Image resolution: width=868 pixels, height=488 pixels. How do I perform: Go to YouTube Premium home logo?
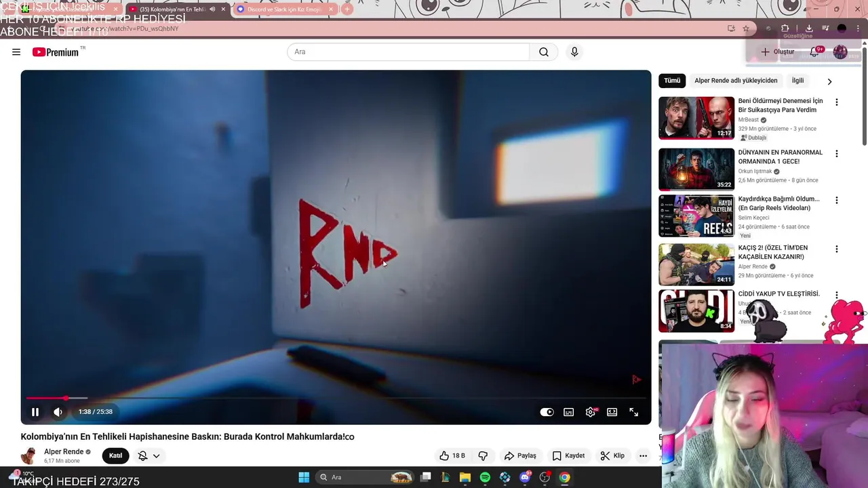(x=56, y=52)
